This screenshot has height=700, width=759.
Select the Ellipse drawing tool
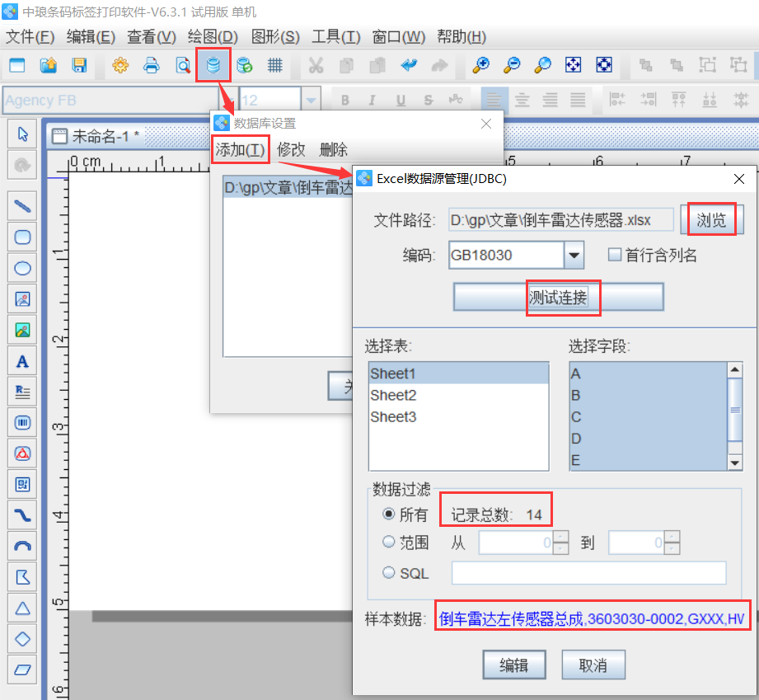tap(21, 268)
